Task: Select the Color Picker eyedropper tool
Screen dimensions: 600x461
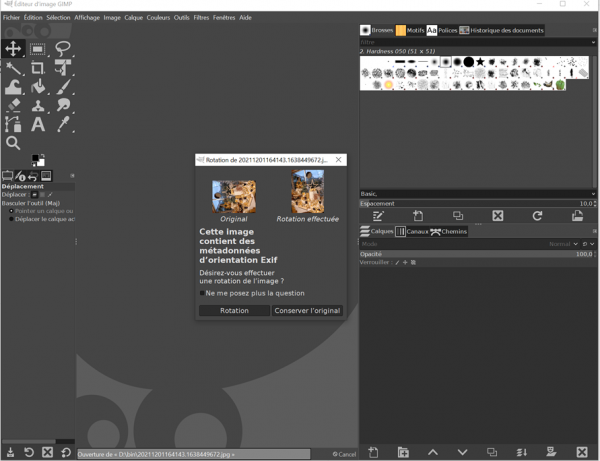Action: [63, 124]
